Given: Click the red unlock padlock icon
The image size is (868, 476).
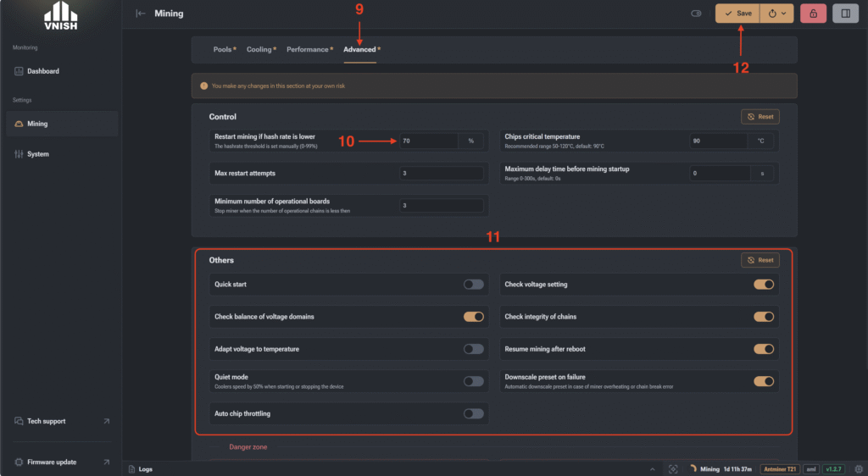Looking at the screenshot, I should coord(813,14).
